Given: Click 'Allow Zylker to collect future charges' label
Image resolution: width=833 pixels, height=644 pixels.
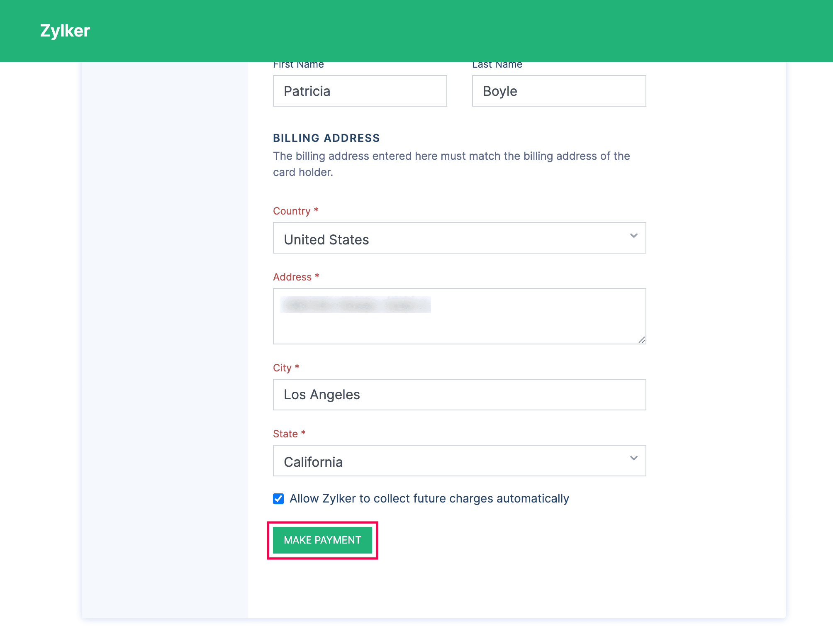Looking at the screenshot, I should coord(429,499).
